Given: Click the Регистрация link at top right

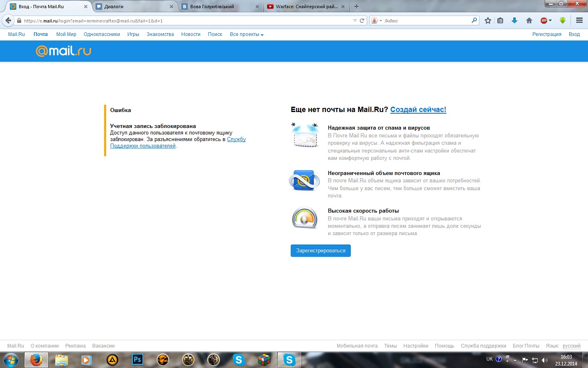Looking at the screenshot, I should coord(547,34).
